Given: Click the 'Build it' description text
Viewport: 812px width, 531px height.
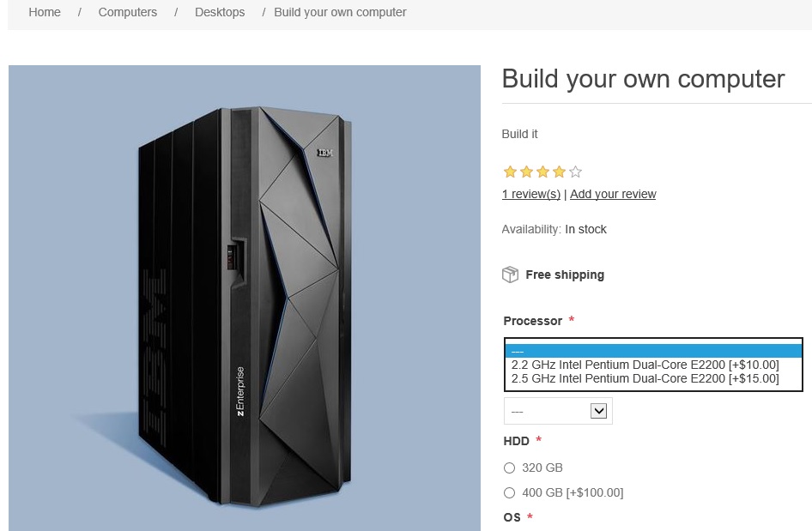Looking at the screenshot, I should pos(519,134).
